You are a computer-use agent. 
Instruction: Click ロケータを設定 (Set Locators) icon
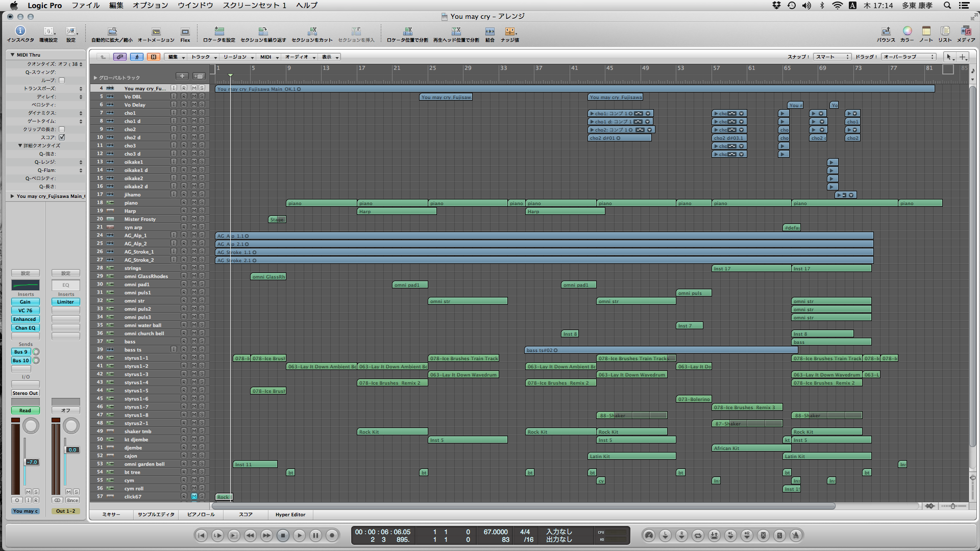(x=219, y=32)
